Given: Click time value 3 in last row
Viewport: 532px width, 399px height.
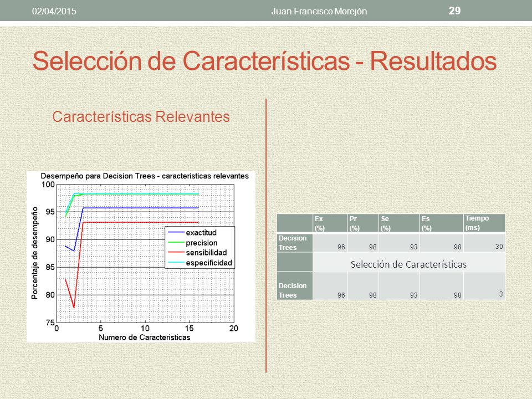Looking at the screenshot, I should click(501, 294).
